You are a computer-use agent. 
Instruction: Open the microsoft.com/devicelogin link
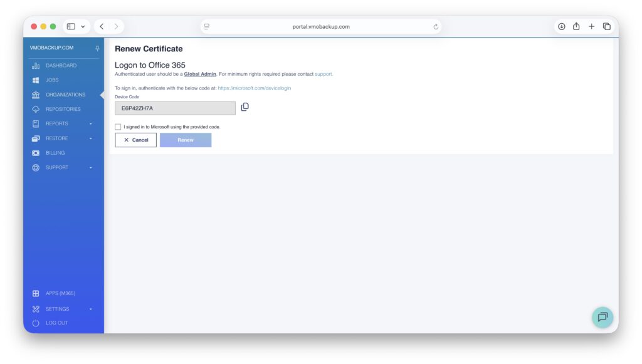[254, 88]
